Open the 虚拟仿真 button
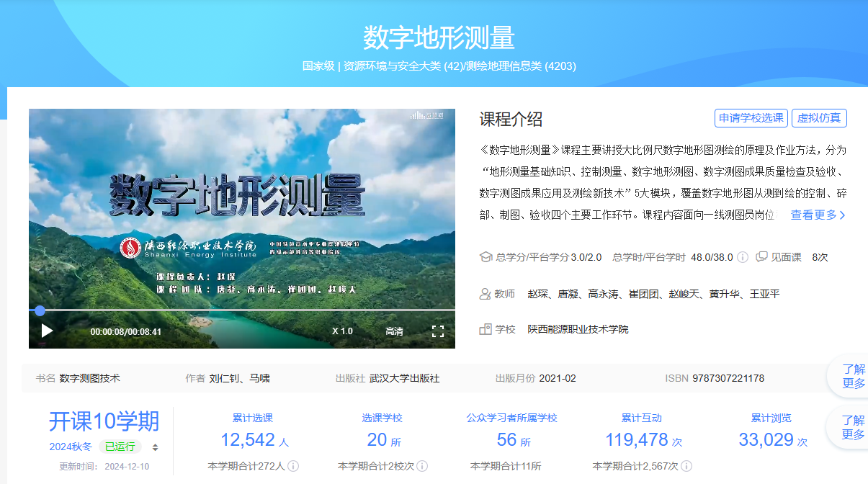The width and height of the screenshot is (868, 484). point(819,118)
